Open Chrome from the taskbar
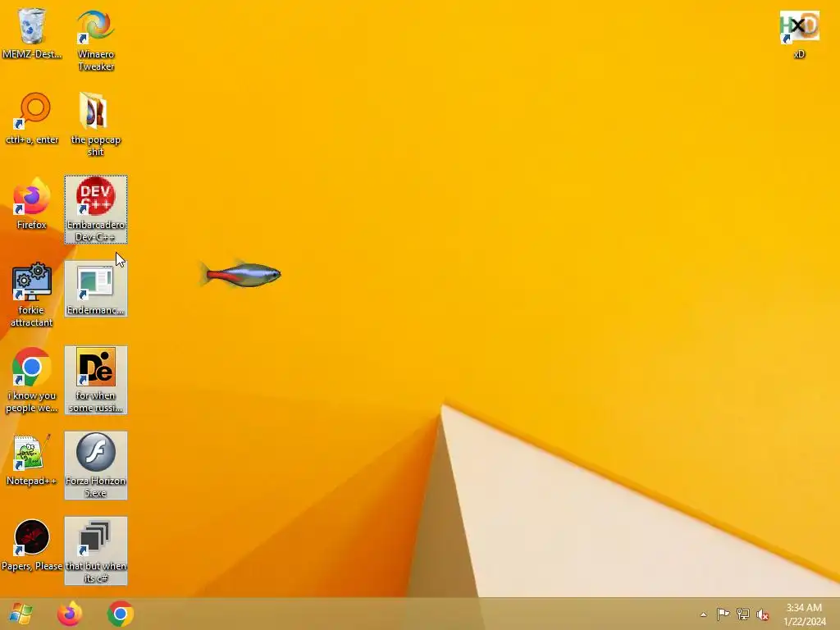Image resolution: width=840 pixels, height=630 pixels. [x=120, y=614]
